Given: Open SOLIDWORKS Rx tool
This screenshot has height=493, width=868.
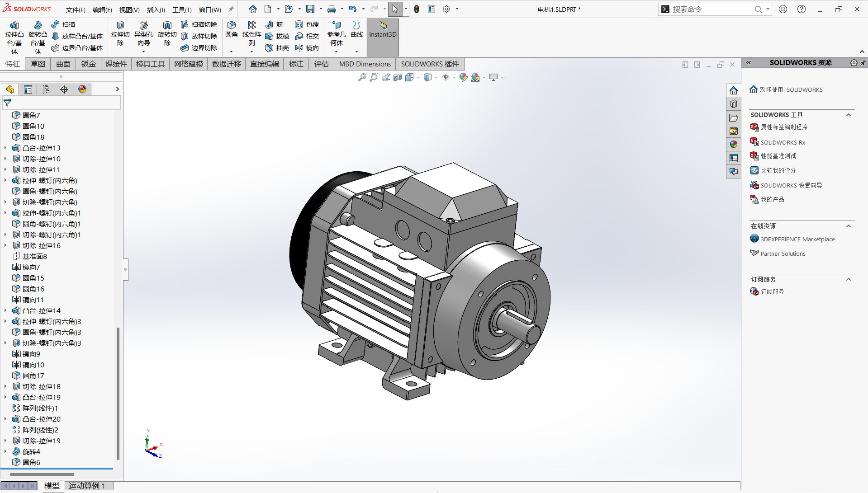Looking at the screenshot, I should pyautogui.click(x=783, y=142).
